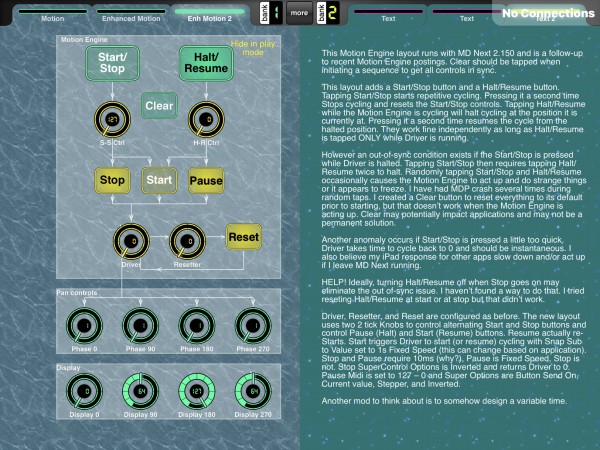Switch to the Enh Motion 2 tab
The height and width of the screenshot is (450, 600).
[210, 15]
